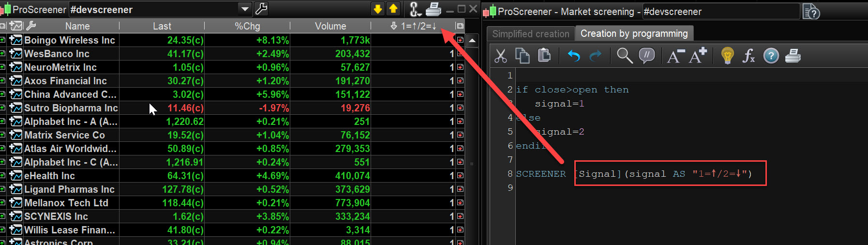The width and height of the screenshot is (868, 245).
Task: Click code line 'signal=2'
Action: [x=559, y=132]
